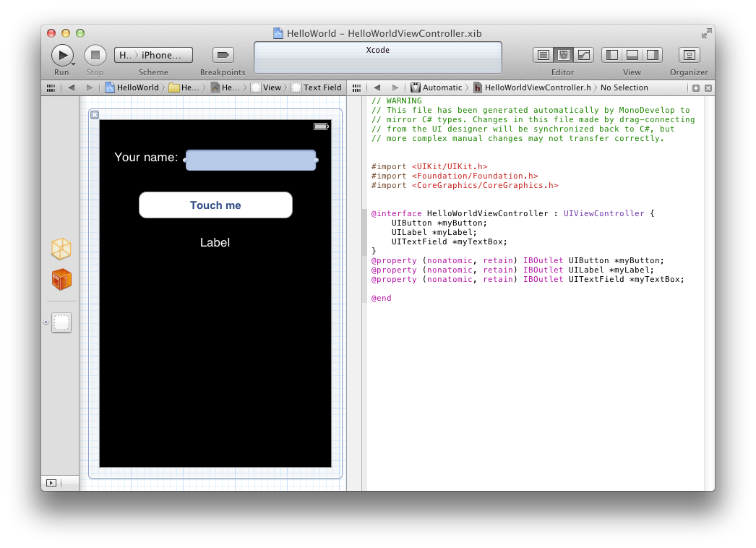
Task: Switch to the Version editor
Action: [x=583, y=55]
